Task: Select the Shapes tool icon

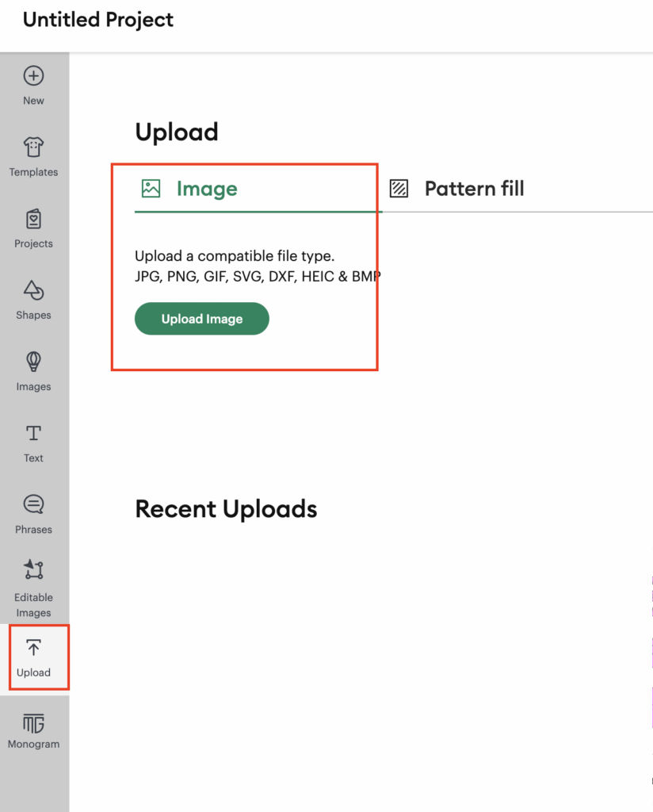Action: [33, 290]
